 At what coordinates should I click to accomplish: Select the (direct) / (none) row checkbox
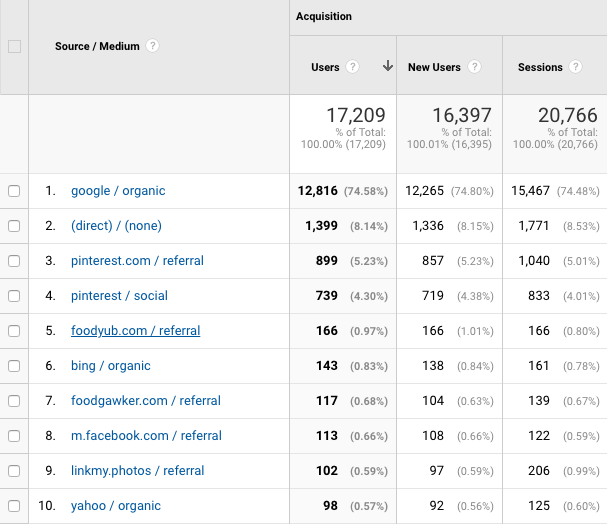(14, 226)
